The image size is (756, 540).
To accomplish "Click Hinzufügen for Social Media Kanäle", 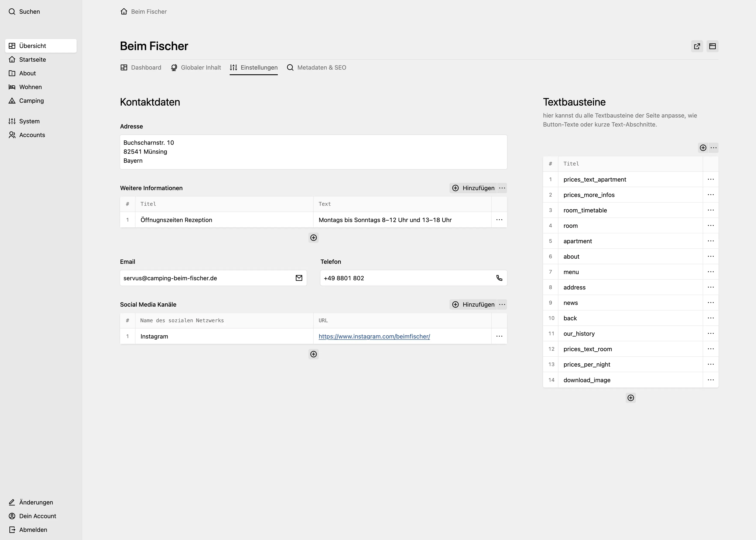I will pyautogui.click(x=473, y=305).
